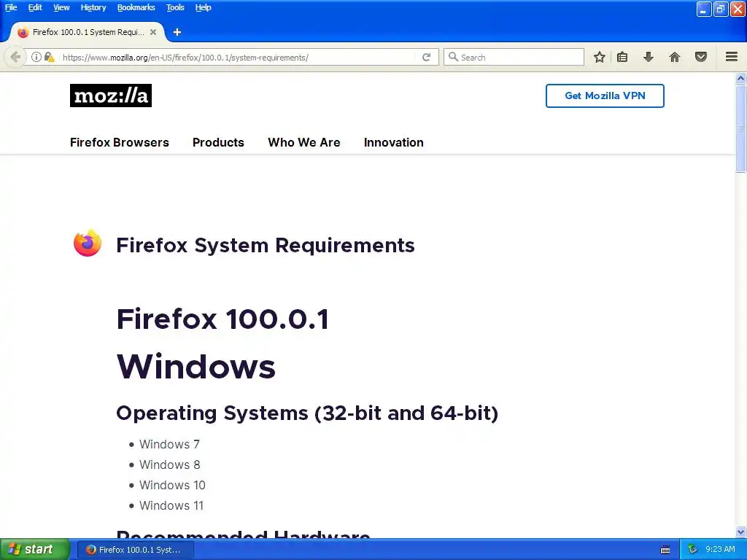Screen dimensions: 747x560
Task: Expand Firefox Browsers navigation menu
Action: click(120, 142)
